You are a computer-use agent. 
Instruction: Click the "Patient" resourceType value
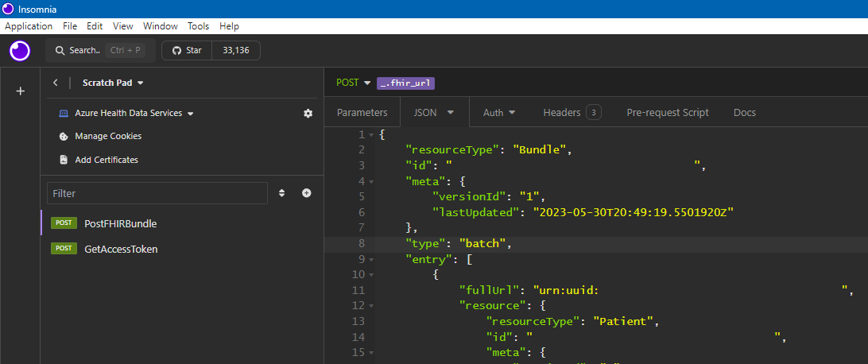pyautogui.click(x=624, y=321)
